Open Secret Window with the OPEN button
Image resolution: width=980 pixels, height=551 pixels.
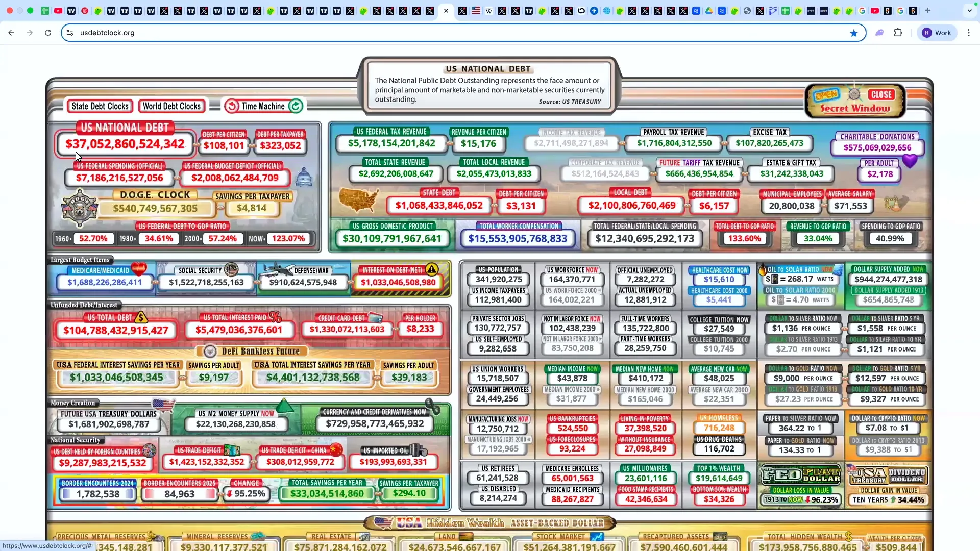[826, 95]
